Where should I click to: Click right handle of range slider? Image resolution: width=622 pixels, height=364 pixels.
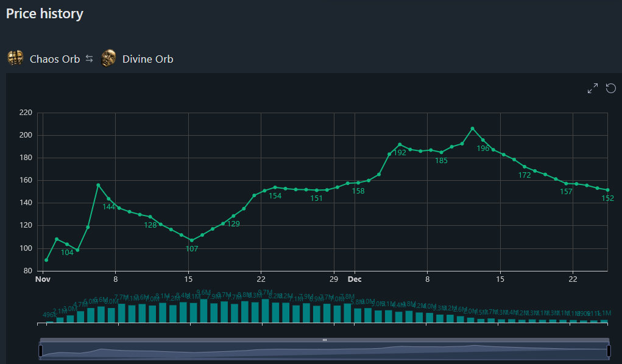click(x=609, y=351)
